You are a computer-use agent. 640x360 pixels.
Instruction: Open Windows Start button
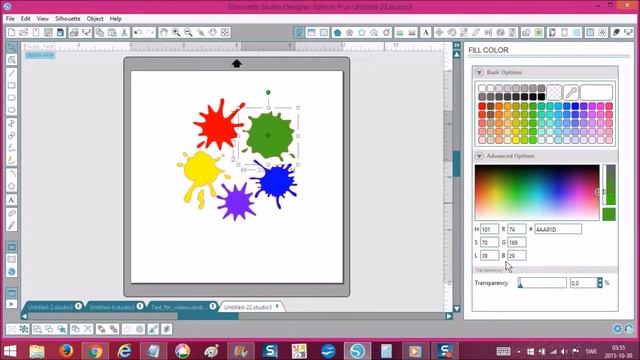[10, 351]
